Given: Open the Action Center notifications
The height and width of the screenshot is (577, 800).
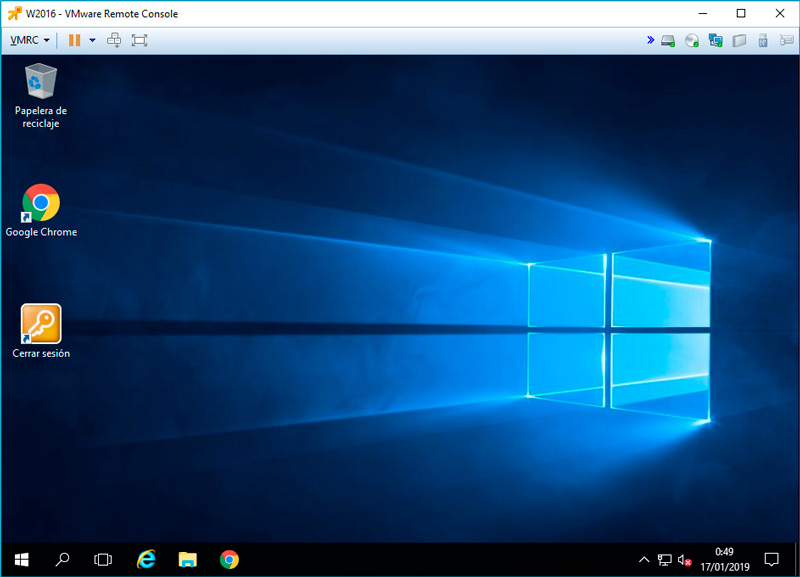Looking at the screenshot, I should (x=771, y=560).
